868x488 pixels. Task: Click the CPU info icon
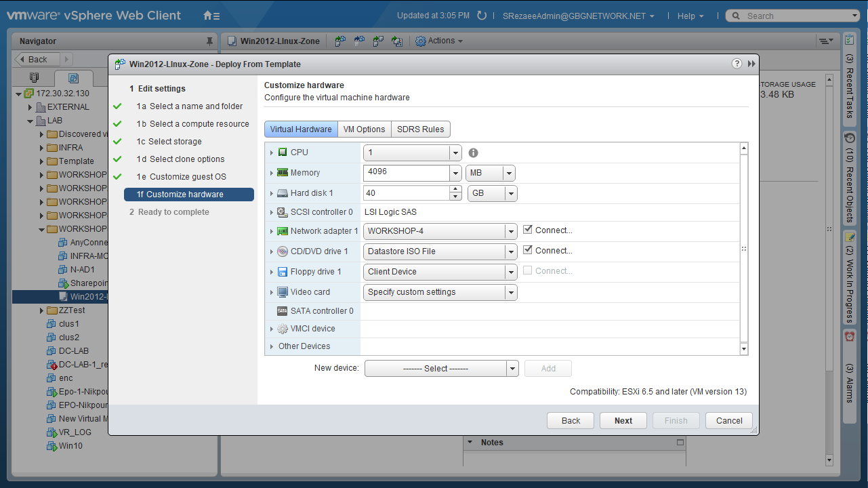pos(474,153)
